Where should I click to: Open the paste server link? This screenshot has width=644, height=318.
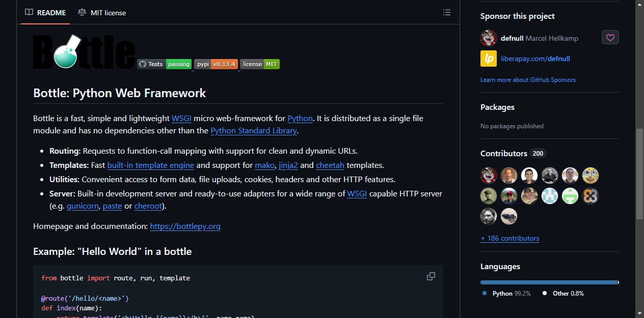112,206
